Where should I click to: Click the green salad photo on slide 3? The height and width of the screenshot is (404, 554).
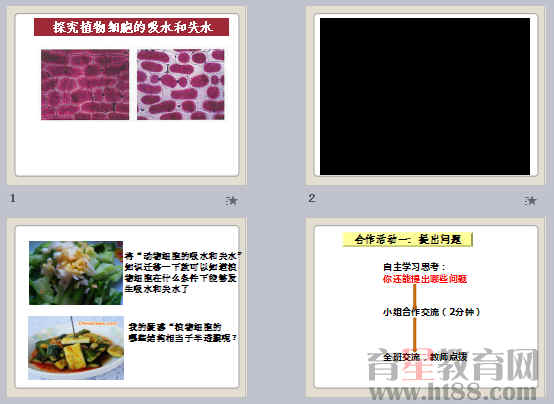click(76, 273)
